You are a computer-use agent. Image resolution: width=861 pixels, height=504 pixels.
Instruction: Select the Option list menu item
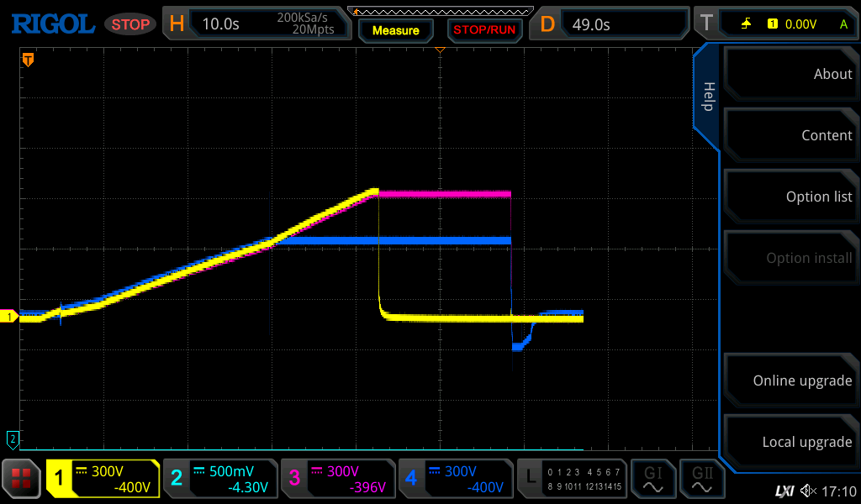pyautogui.click(x=790, y=197)
